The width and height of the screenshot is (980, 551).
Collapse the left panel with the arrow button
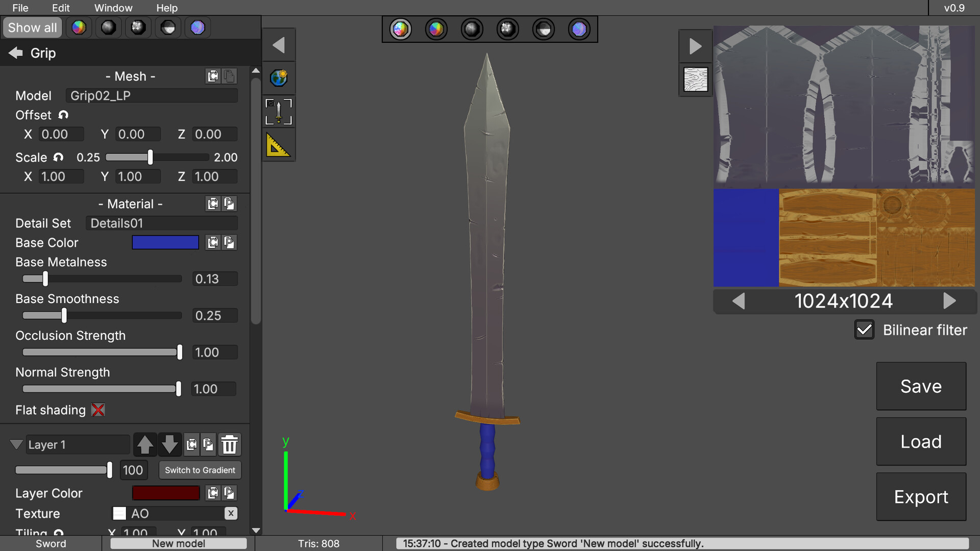coord(279,44)
